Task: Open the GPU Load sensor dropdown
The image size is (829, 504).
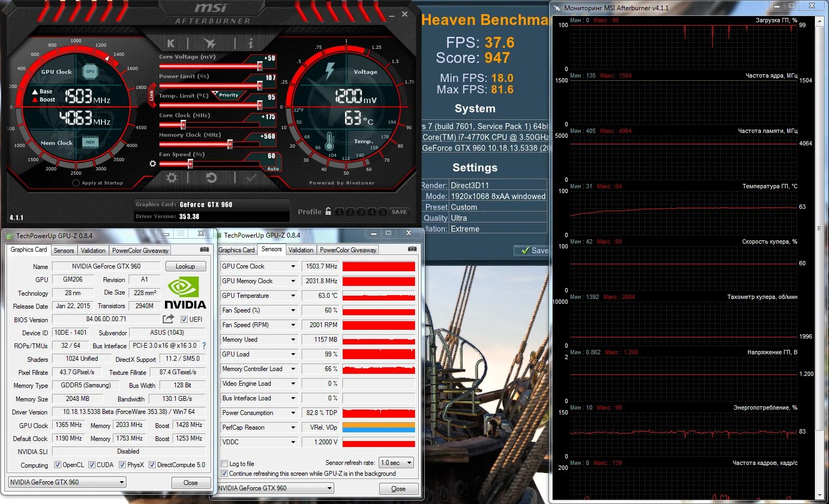Action: coord(293,354)
